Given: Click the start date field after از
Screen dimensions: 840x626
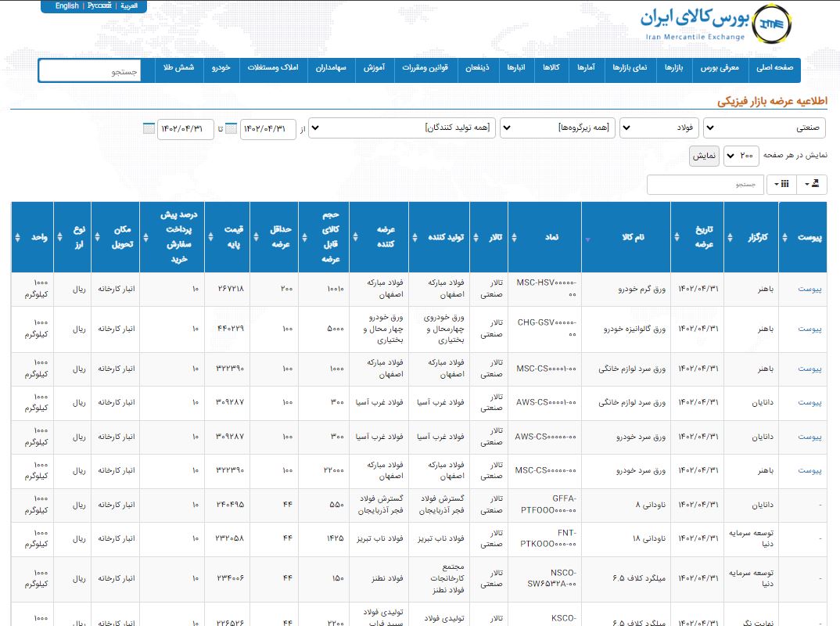Looking at the screenshot, I should (x=267, y=129).
